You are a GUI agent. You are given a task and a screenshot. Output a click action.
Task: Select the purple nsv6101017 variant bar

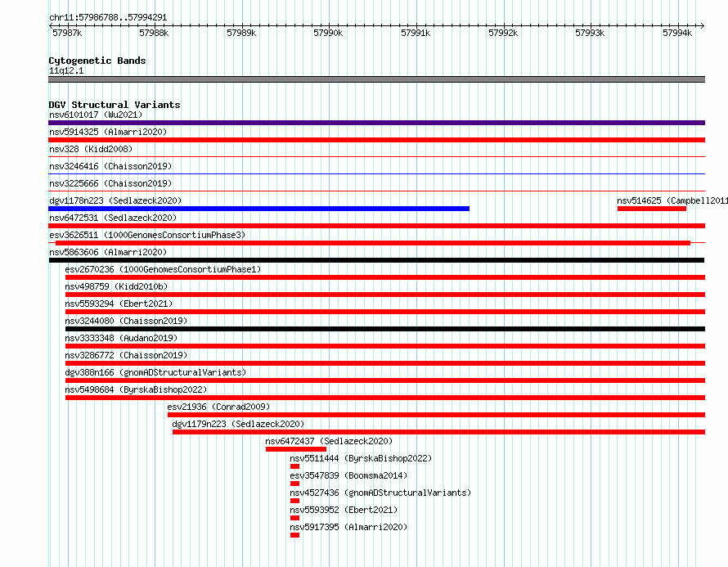376,123
